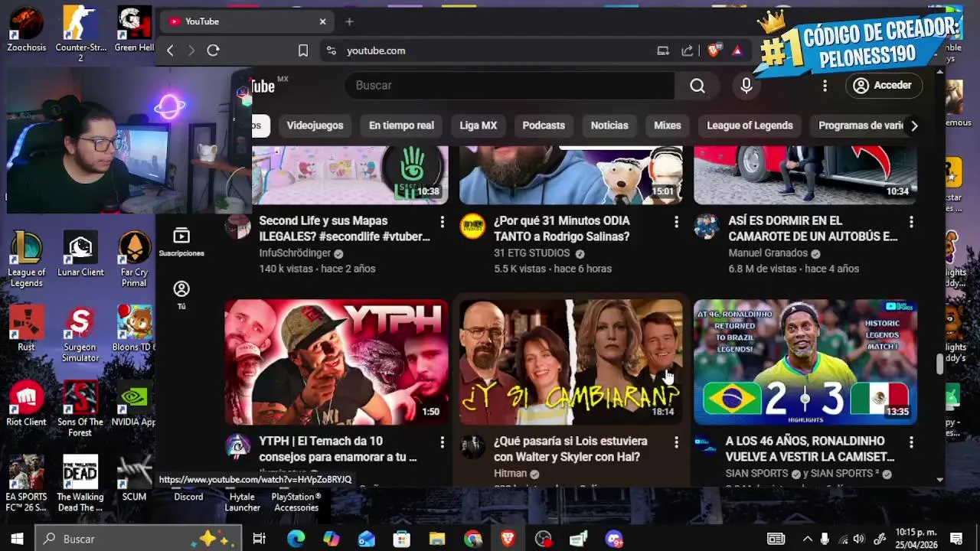980x551 pixels.
Task: Select the En tiempo real chip
Action: pyautogui.click(x=401, y=126)
